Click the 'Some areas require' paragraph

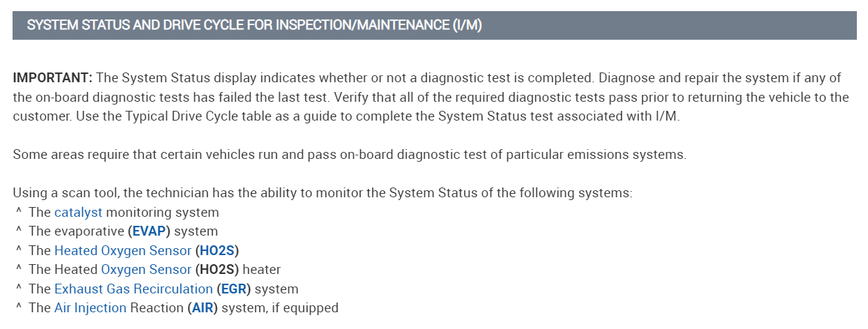click(349, 154)
